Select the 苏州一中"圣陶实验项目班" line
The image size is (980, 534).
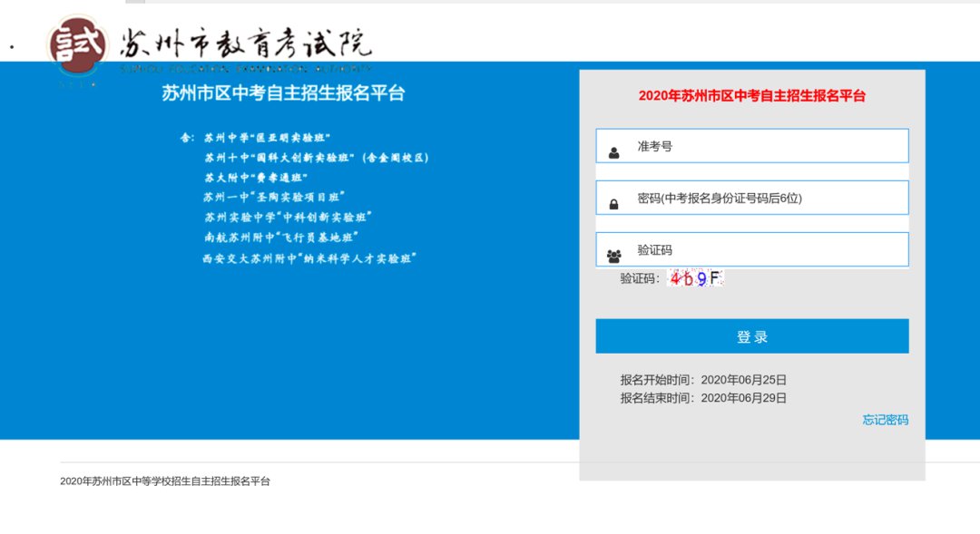point(274,197)
